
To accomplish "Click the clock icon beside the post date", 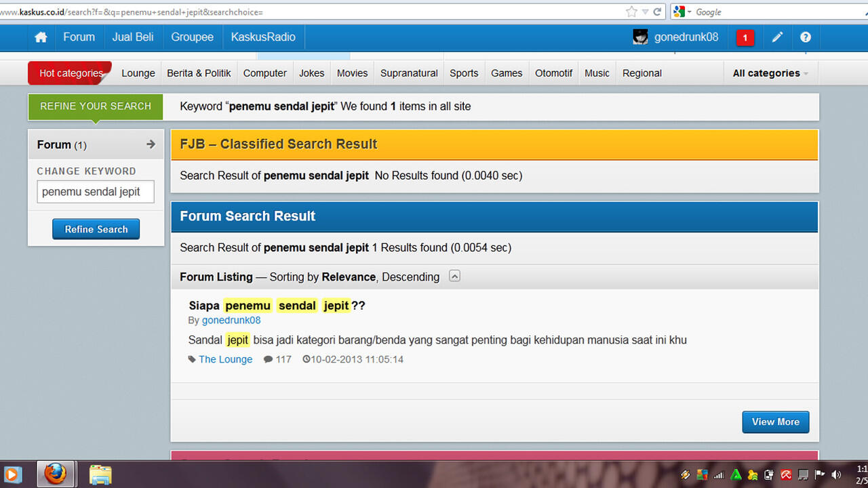I will [x=307, y=359].
